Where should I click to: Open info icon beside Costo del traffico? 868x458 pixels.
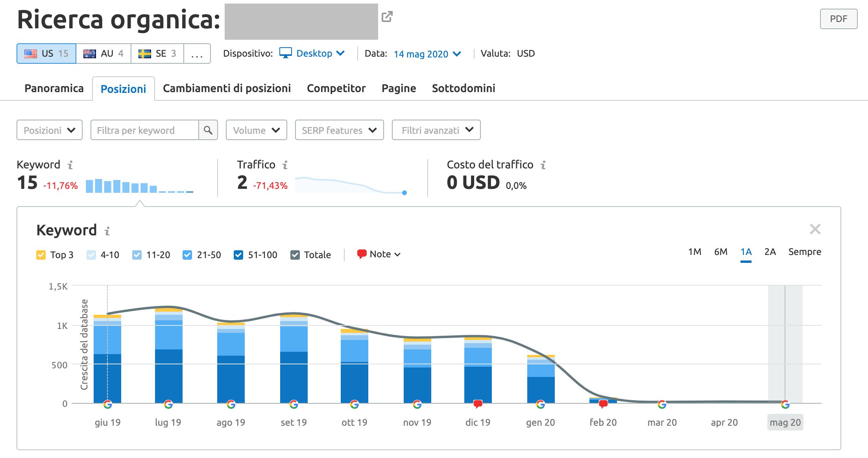[543, 165]
